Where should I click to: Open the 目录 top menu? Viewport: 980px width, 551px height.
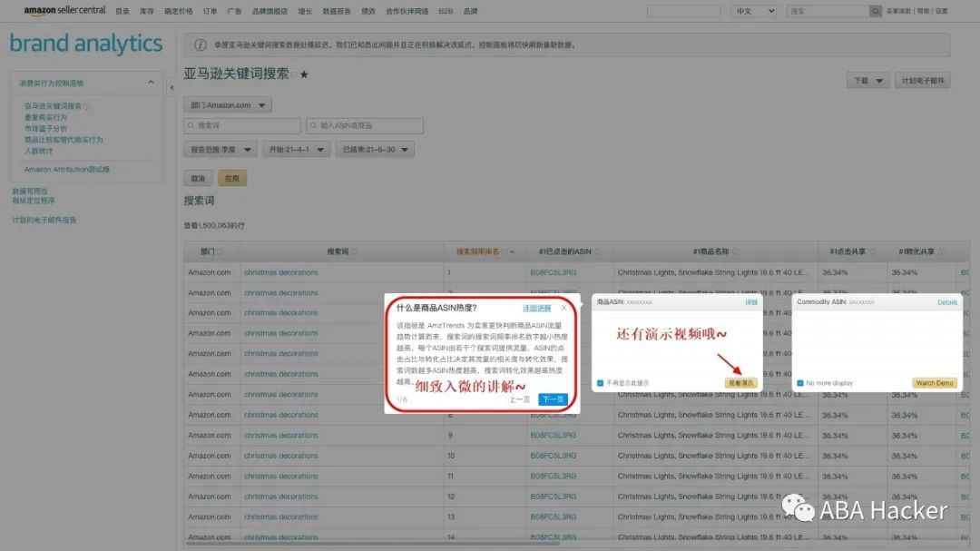(122, 11)
